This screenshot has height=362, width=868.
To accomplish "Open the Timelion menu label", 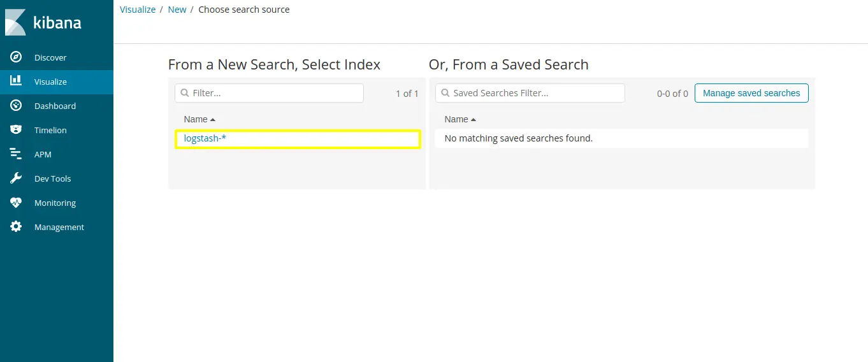I will point(50,130).
